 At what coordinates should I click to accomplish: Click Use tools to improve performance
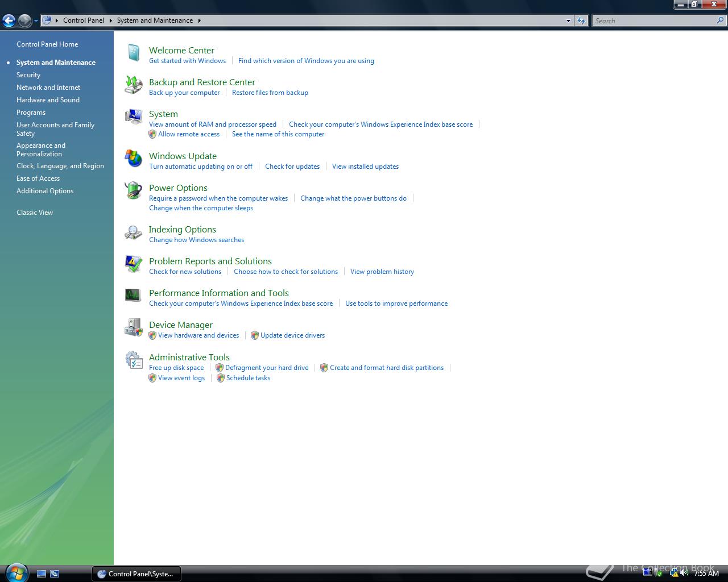point(396,304)
